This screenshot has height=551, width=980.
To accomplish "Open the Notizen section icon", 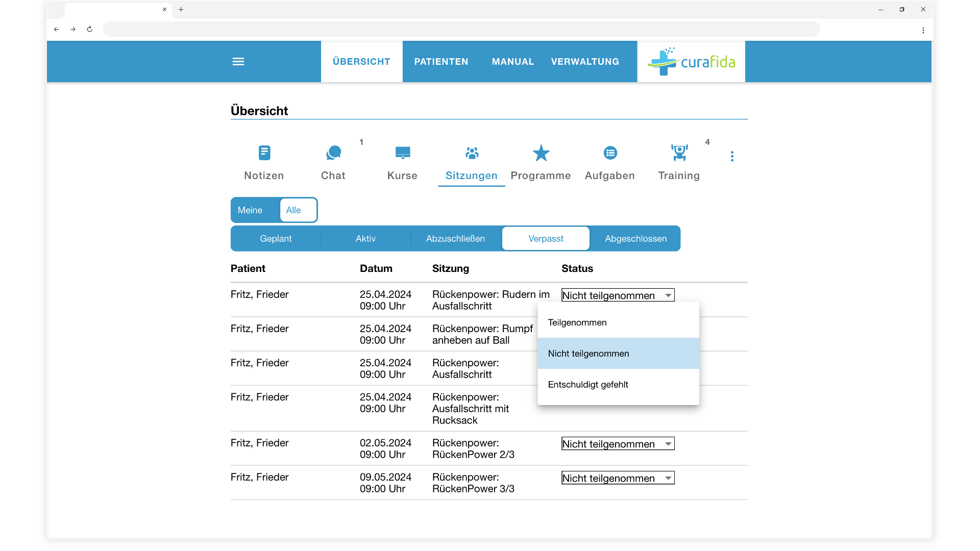I will pos(264,153).
